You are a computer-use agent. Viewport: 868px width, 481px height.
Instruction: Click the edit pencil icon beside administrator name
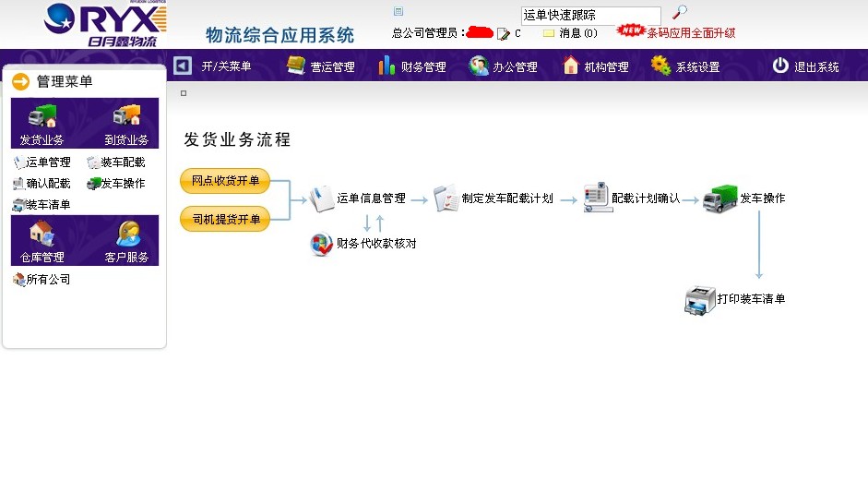point(503,33)
